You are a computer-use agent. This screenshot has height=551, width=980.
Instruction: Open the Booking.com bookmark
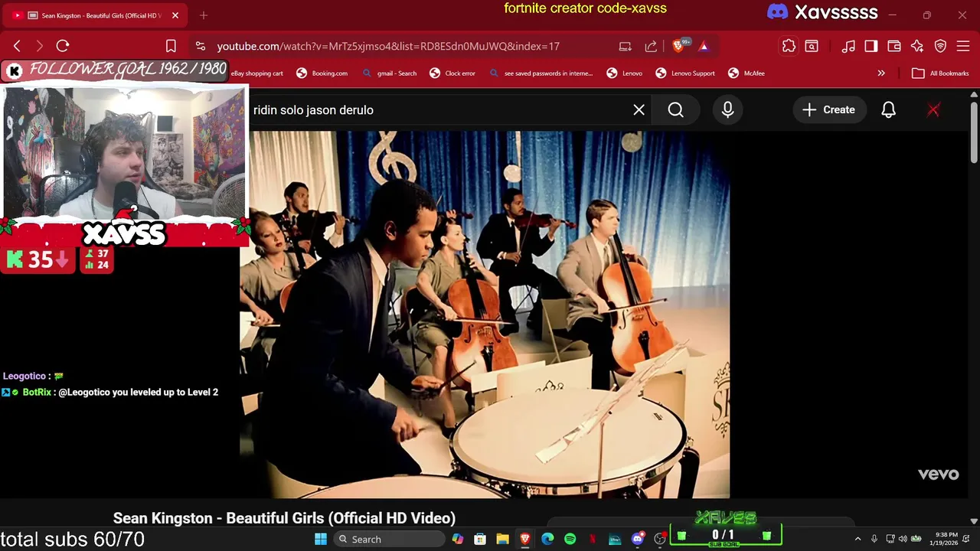tap(322, 73)
